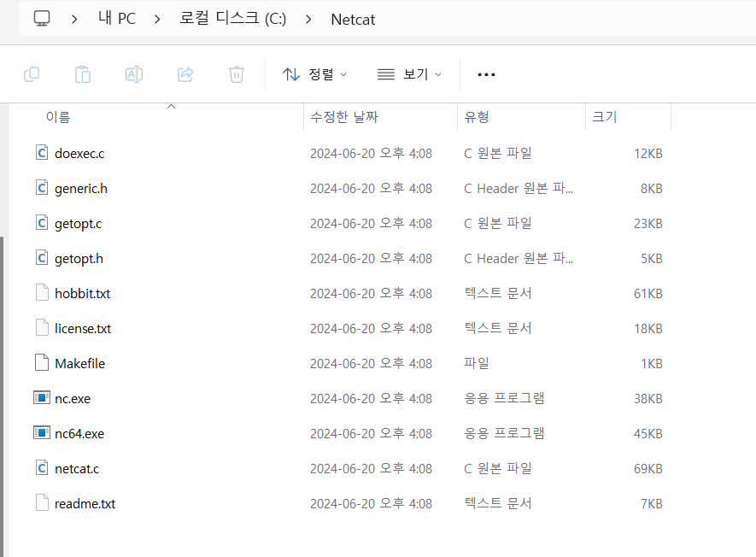Open the 보기 view dropdown

tap(409, 74)
